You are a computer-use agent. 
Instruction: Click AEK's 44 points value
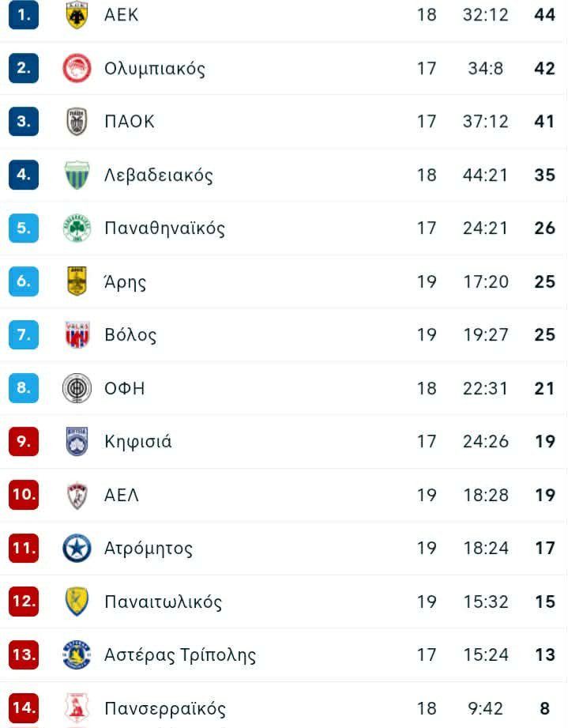coord(544,15)
